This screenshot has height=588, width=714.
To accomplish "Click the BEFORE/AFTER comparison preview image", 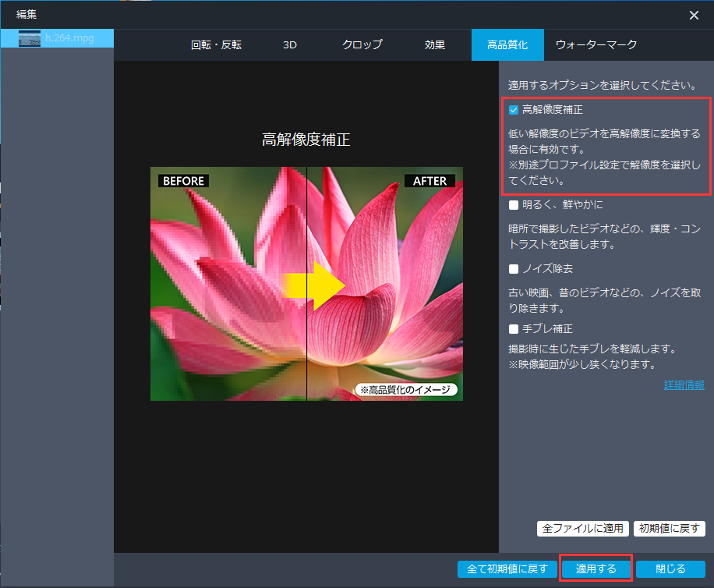I will (x=306, y=284).
